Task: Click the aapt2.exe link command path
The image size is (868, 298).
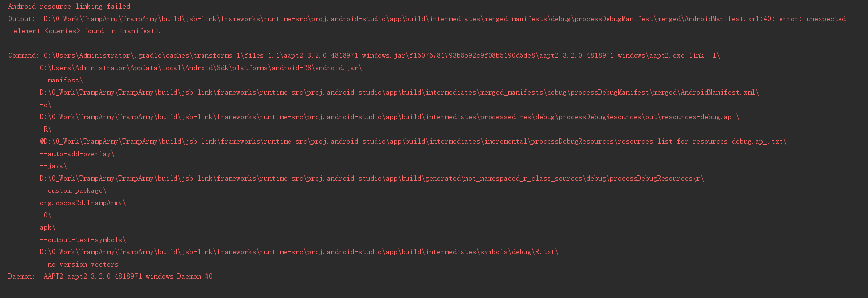Action: 381,56
